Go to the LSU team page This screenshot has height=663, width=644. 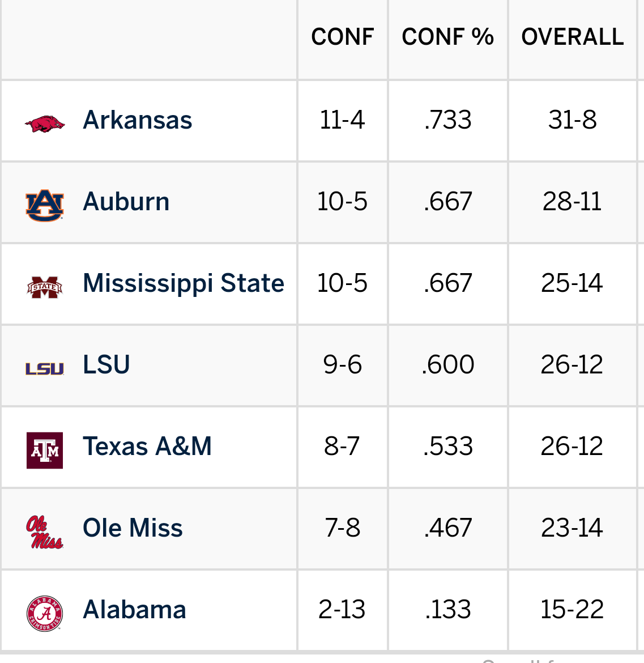coord(106,365)
